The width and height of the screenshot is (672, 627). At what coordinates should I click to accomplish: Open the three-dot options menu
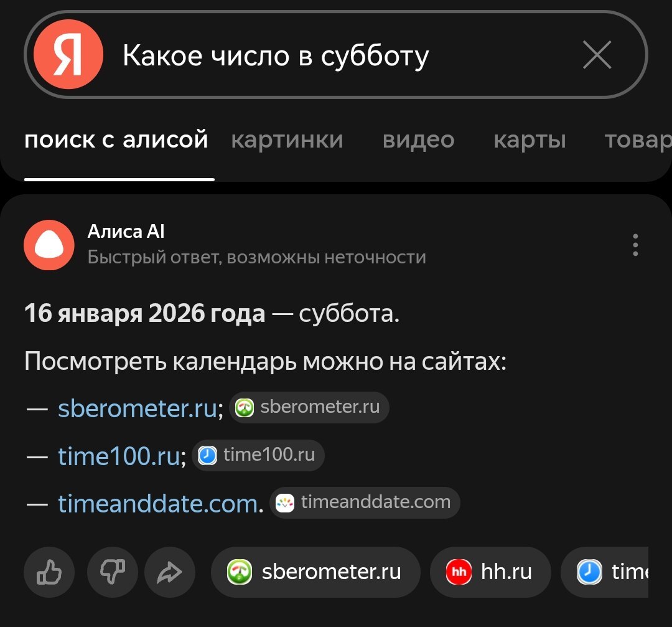coord(635,245)
